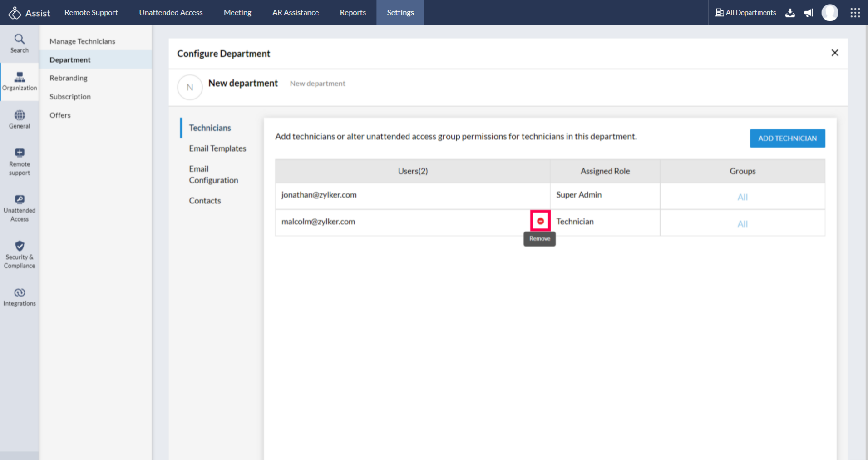The image size is (868, 460).
Task: Click the ADD TECHNICIAN button
Action: [787, 138]
